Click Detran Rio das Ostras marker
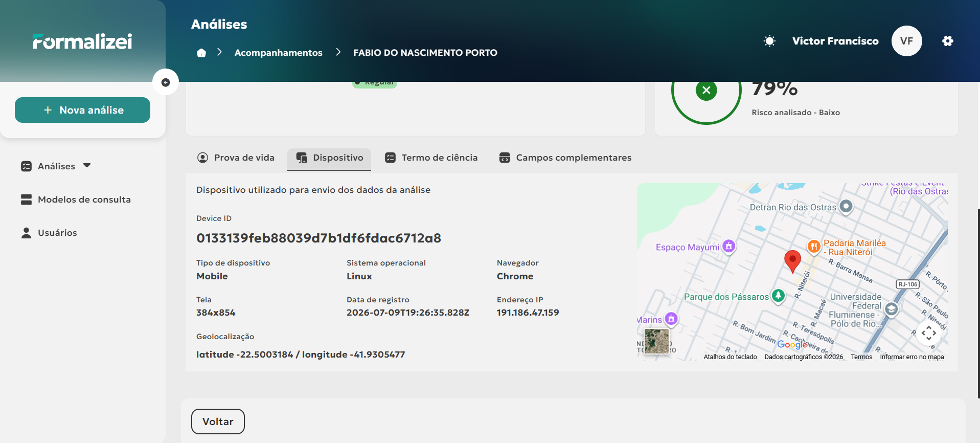Screen dimensions: 980x443 pos(847,207)
